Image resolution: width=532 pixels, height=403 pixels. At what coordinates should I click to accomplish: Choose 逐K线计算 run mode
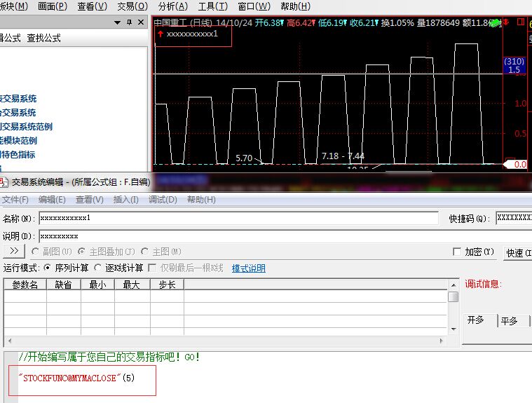tap(98, 268)
